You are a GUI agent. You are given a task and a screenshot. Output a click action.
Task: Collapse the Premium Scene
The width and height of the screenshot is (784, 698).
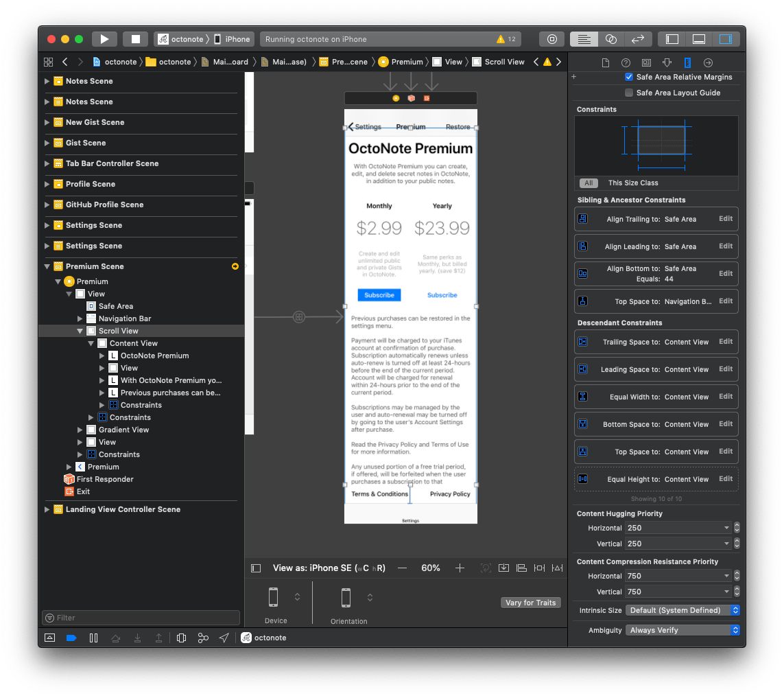[x=47, y=267]
